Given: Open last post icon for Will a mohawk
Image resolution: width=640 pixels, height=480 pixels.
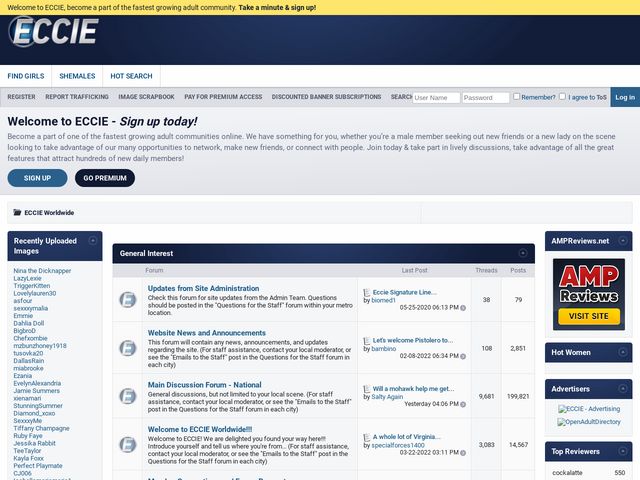Looking at the screenshot, I should (x=367, y=389).
